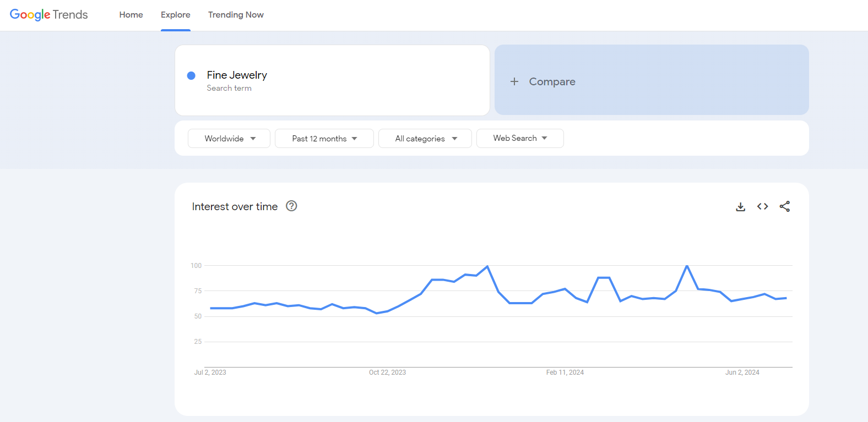The image size is (868, 422).
Task: Open the Past 12 months dropdown
Action: click(324, 138)
